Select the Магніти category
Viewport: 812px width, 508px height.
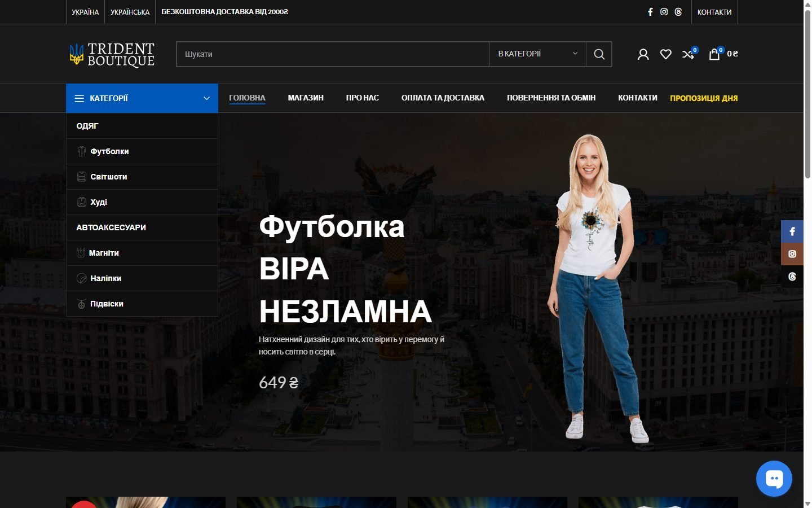[142, 253]
